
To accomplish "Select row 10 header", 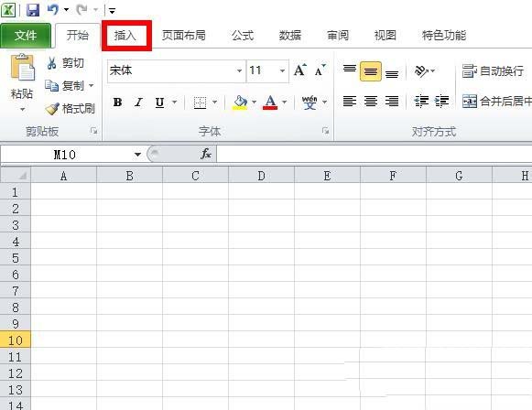I will [x=16, y=340].
